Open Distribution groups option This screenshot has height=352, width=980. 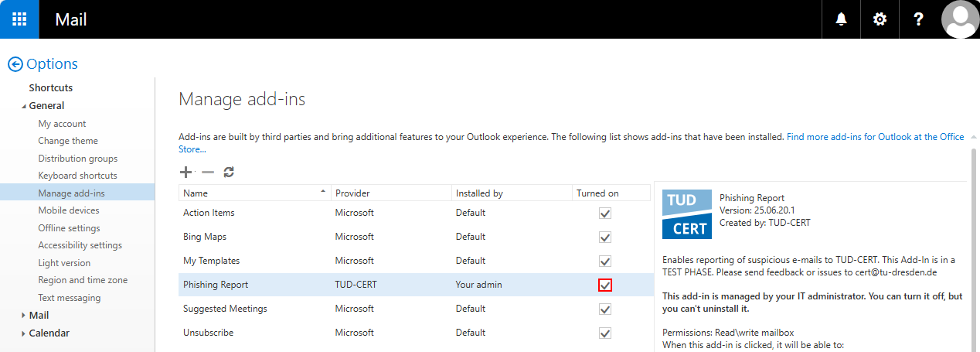pos(78,159)
